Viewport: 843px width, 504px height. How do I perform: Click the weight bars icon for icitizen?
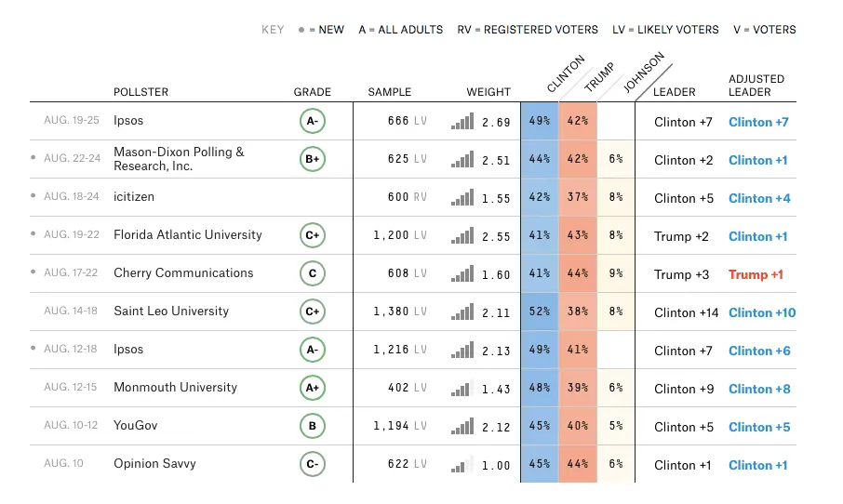[462, 198]
